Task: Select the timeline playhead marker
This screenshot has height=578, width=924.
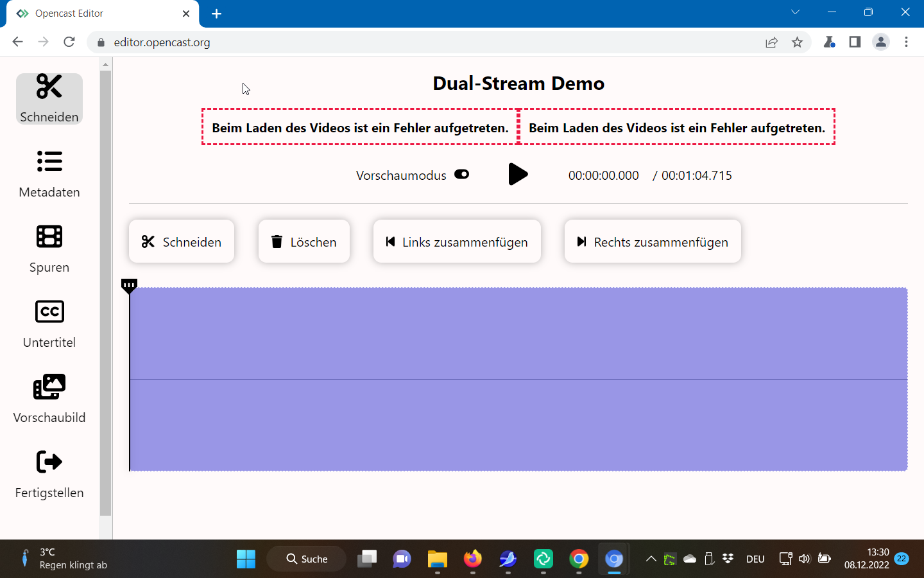Action: (x=129, y=285)
